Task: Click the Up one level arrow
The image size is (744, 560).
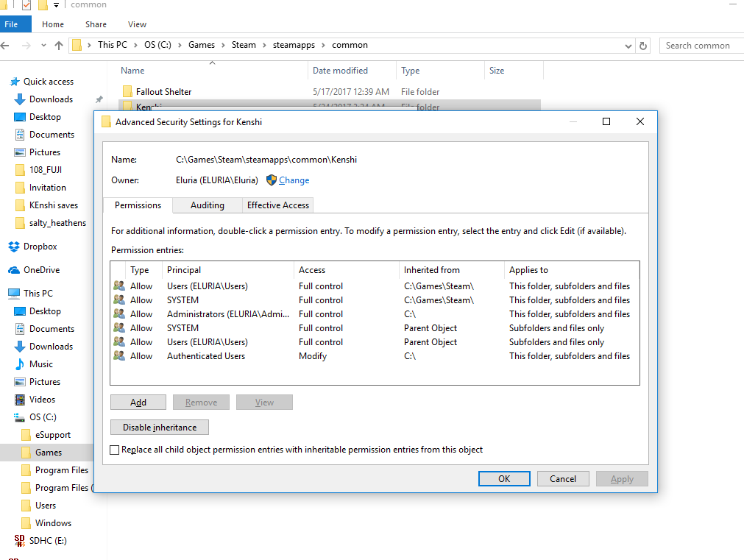Action: pos(59,46)
